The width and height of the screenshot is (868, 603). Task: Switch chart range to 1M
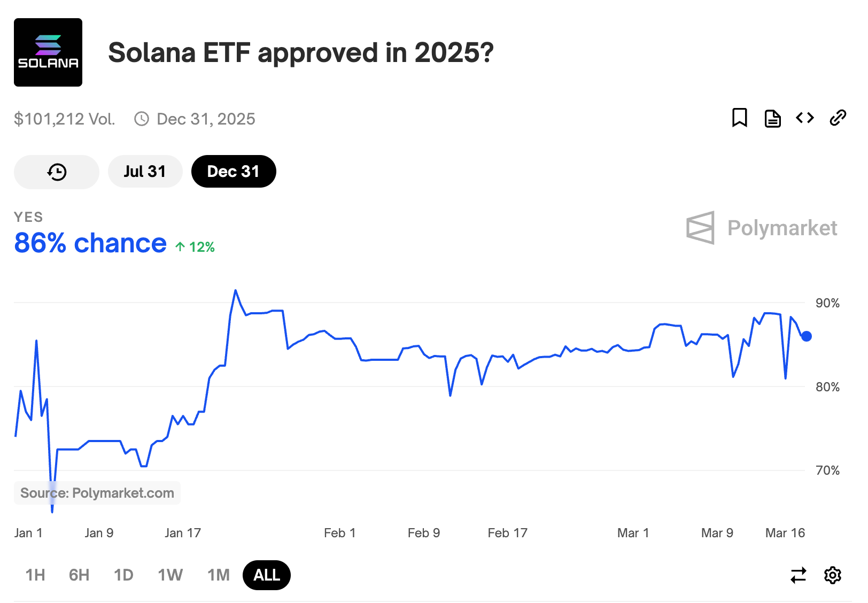coord(219,575)
